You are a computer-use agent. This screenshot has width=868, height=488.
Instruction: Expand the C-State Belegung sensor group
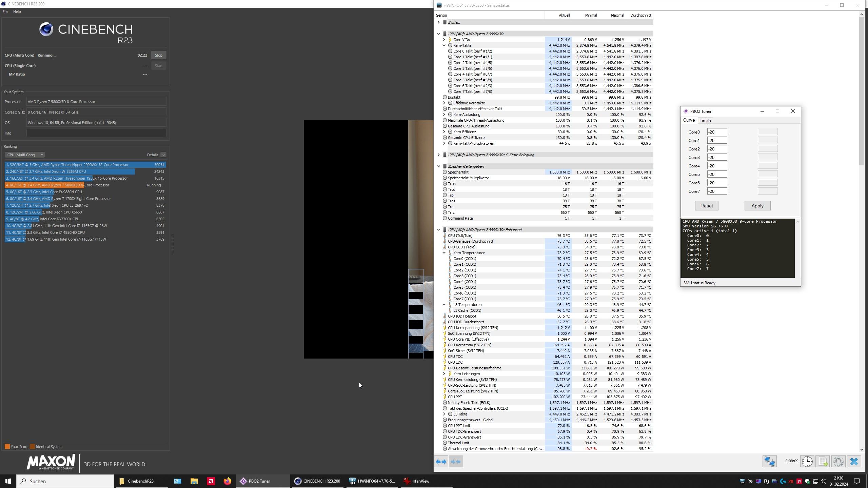[x=438, y=155]
